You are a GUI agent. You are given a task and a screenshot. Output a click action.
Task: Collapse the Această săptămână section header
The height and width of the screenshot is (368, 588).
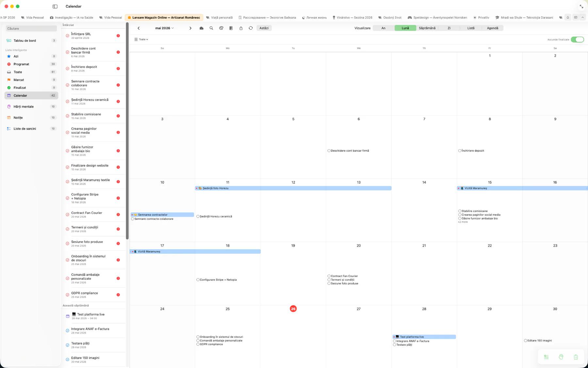click(x=76, y=306)
